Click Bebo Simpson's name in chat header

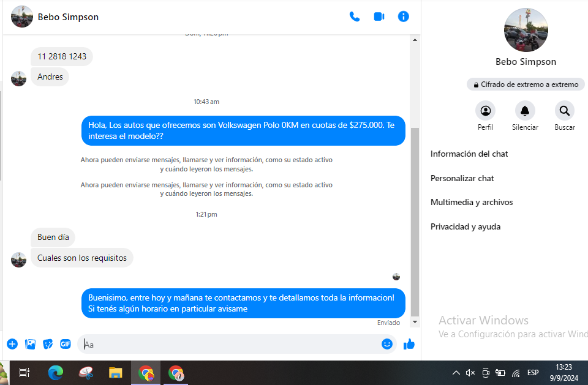(x=68, y=17)
